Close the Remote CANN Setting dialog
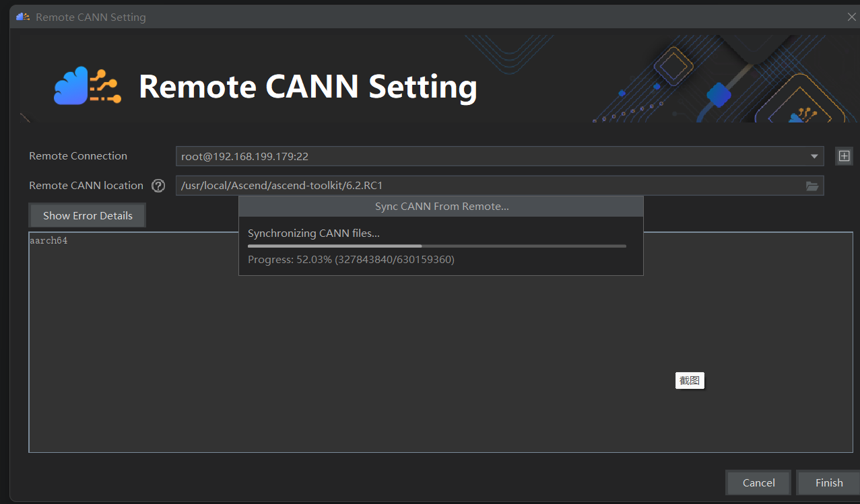The height and width of the screenshot is (504, 860). point(851,17)
